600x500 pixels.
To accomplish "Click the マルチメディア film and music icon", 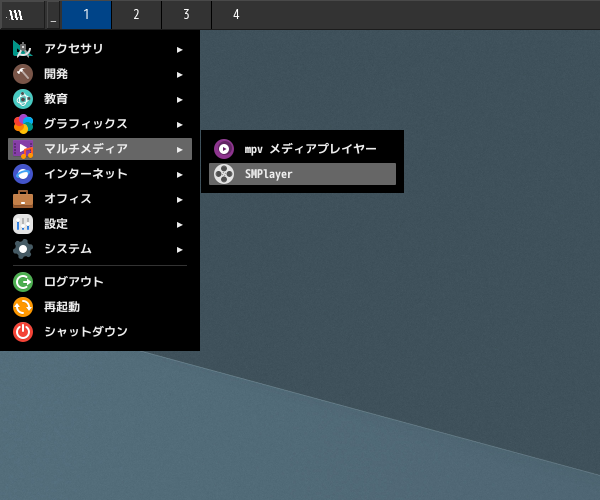I will pyautogui.click(x=23, y=149).
